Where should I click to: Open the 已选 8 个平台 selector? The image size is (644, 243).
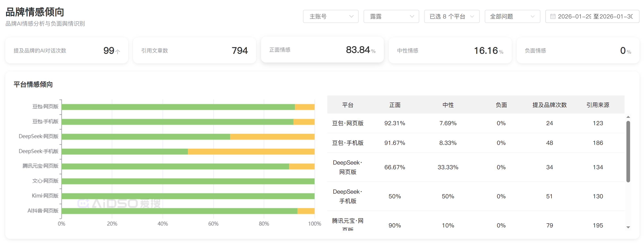pyautogui.click(x=452, y=17)
